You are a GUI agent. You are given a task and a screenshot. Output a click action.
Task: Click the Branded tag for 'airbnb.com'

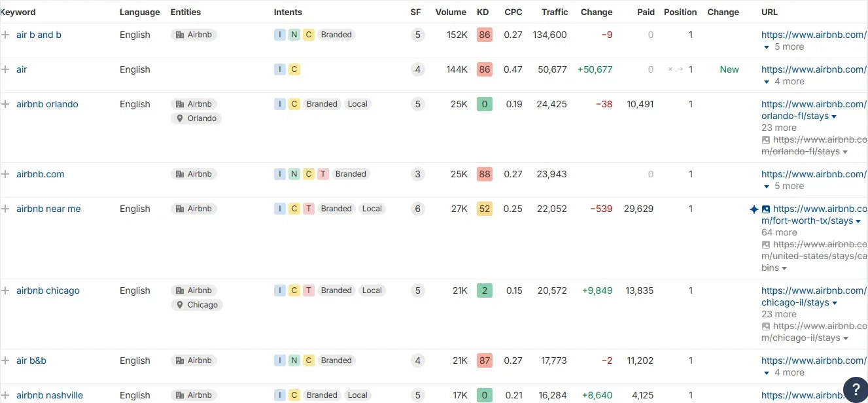click(351, 174)
